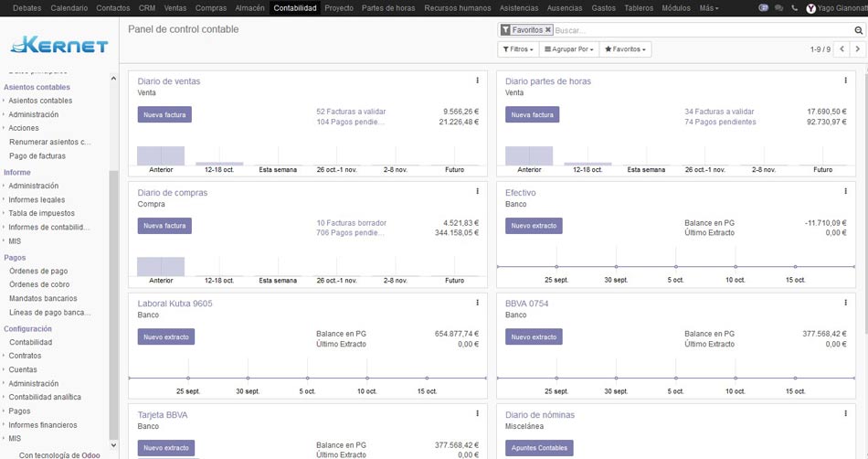Open options menu of Diario de ventas card

tap(477, 80)
